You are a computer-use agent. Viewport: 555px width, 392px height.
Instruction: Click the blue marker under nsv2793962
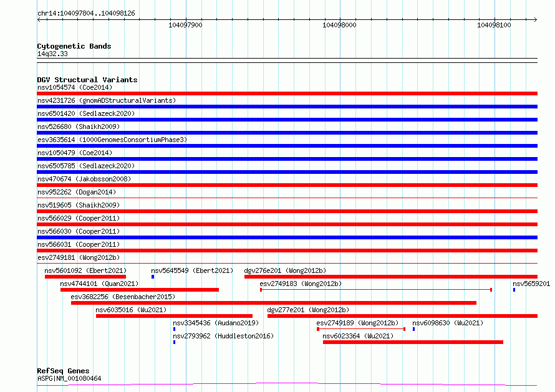(174, 342)
